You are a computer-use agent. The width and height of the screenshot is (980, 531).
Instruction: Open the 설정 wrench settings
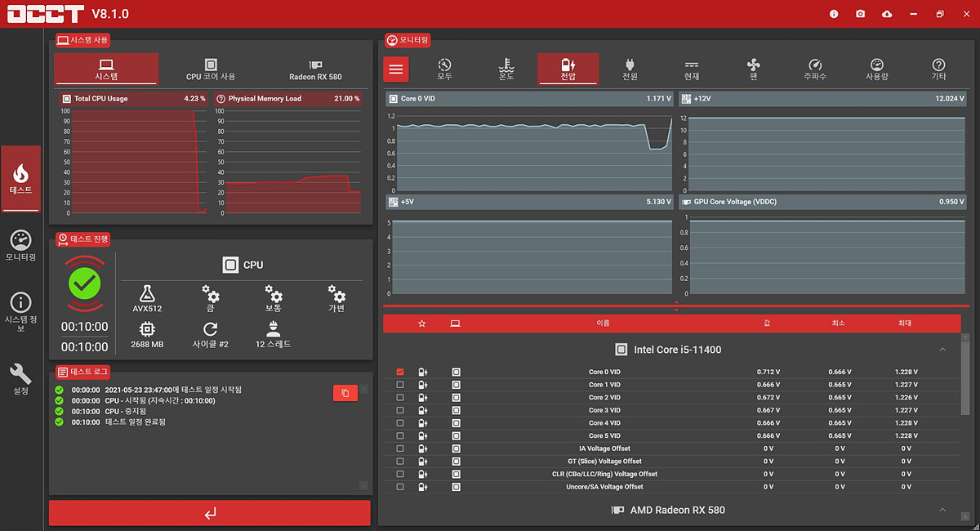click(x=20, y=379)
